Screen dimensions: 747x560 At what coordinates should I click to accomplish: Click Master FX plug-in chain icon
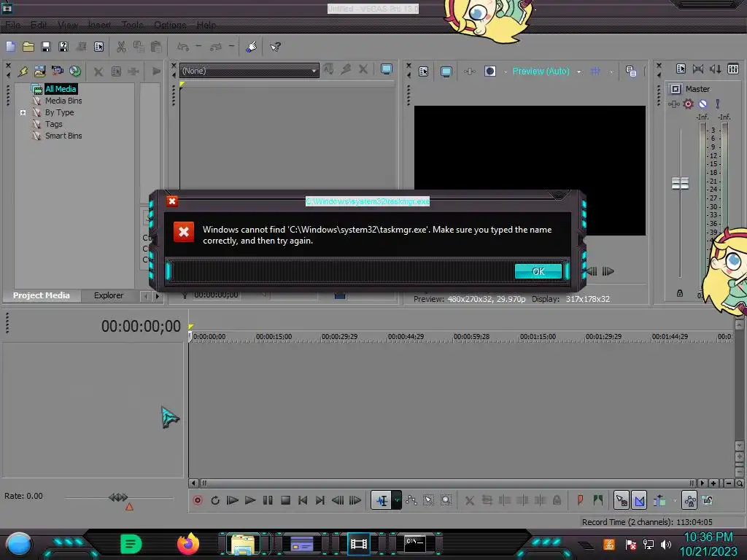pyautogui.click(x=673, y=104)
